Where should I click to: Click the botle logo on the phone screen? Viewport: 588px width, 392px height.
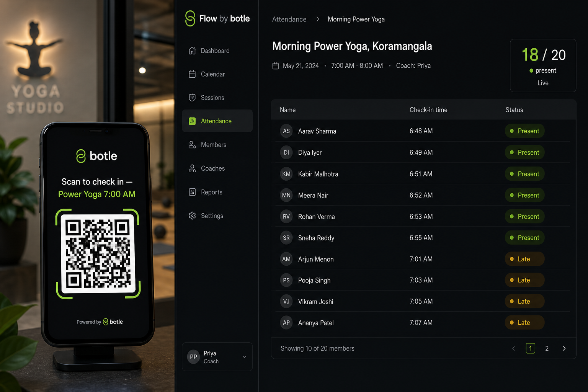[x=97, y=156]
